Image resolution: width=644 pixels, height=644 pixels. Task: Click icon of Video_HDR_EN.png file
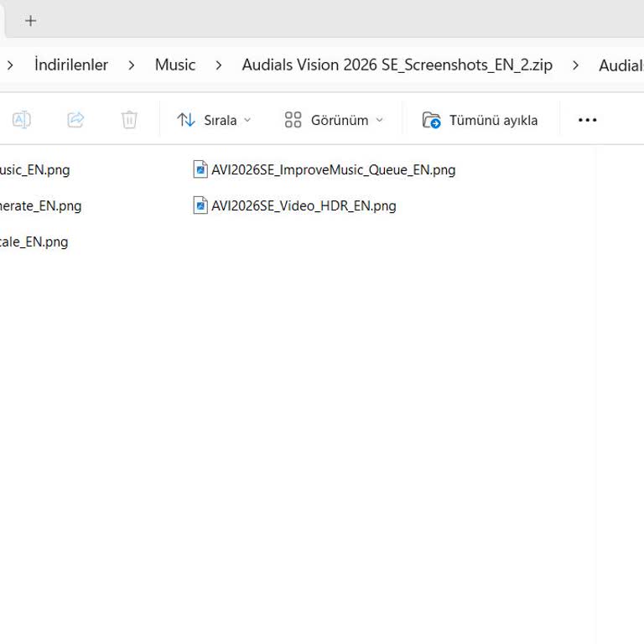200,205
